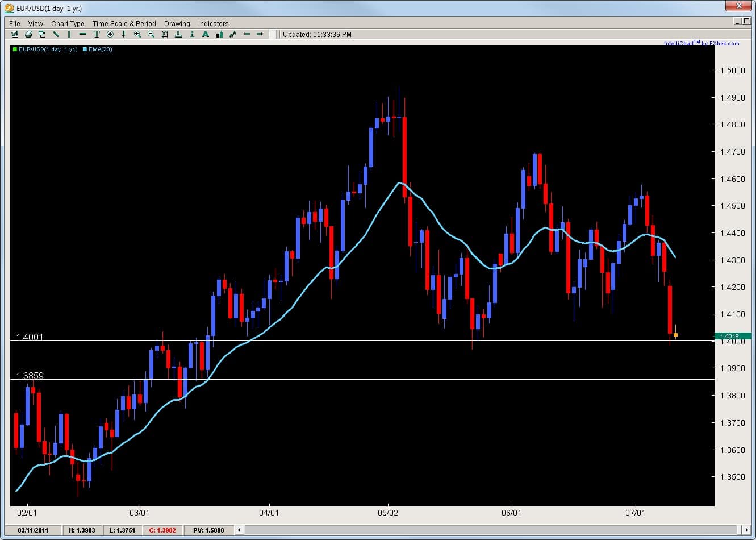Open the Chart Type menu

(x=68, y=23)
